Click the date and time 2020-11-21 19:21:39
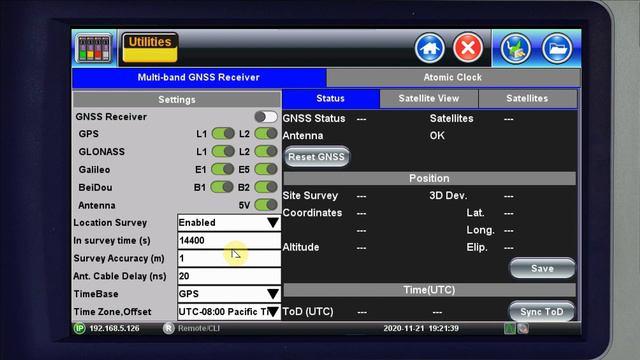 click(x=421, y=328)
